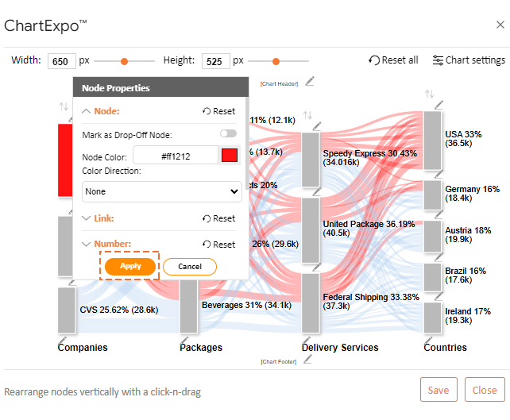Reset the Node section settings
The width and height of the screenshot is (510, 420).
tap(219, 111)
